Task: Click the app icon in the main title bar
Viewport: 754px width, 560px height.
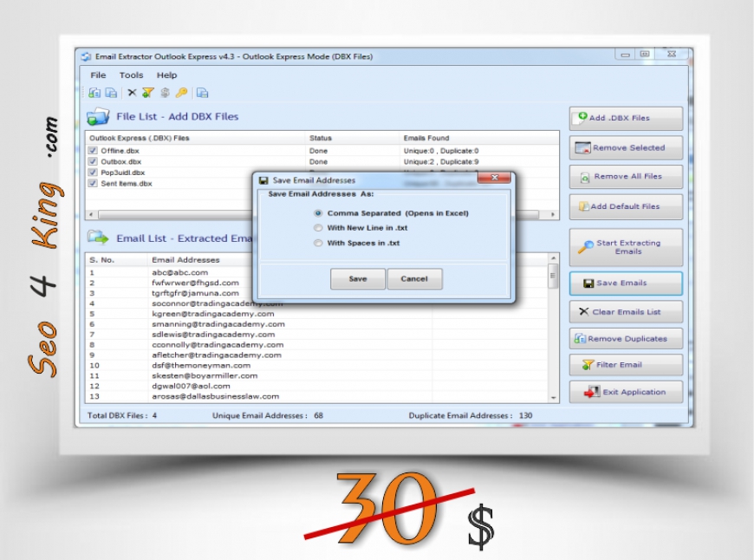Action: [87, 56]
